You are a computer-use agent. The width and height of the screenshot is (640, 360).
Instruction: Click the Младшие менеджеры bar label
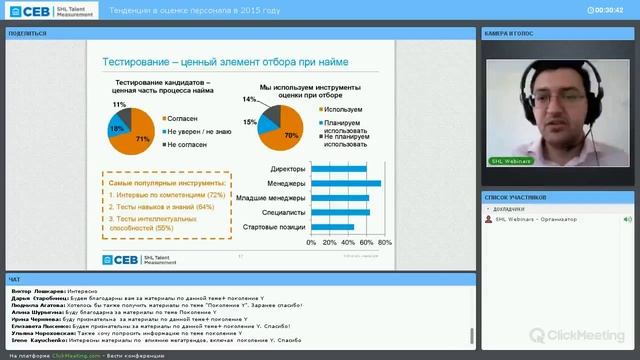pyautogui.click(x=271, y=198)
